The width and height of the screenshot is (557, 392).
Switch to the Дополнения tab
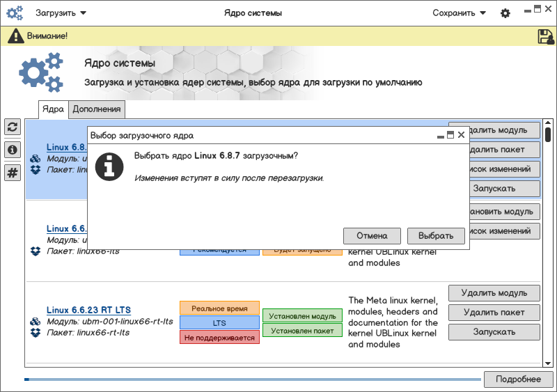click(97, 109)
